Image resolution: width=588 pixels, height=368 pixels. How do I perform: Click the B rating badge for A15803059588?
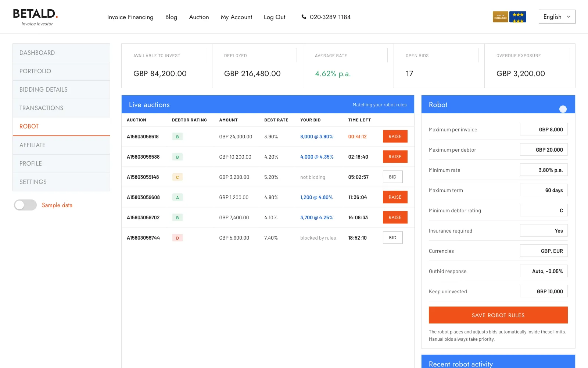[x=178, y=157]
